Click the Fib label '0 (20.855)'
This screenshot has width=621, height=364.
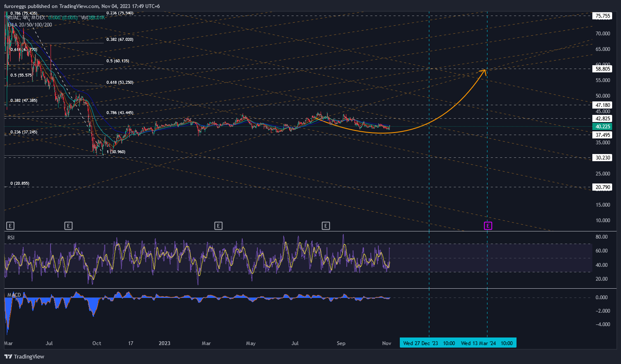point(20,183)
